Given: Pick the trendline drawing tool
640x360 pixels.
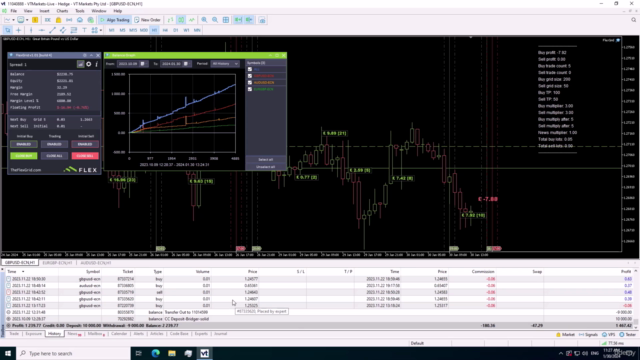Looking at the screenshot, I should (52, 30).
